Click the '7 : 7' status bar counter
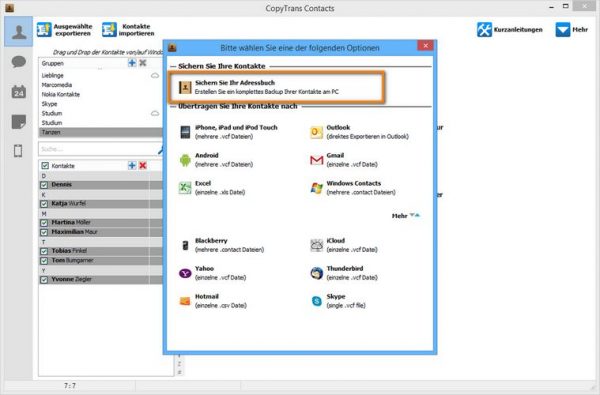 pyautogui.click(x=70, y=386)
